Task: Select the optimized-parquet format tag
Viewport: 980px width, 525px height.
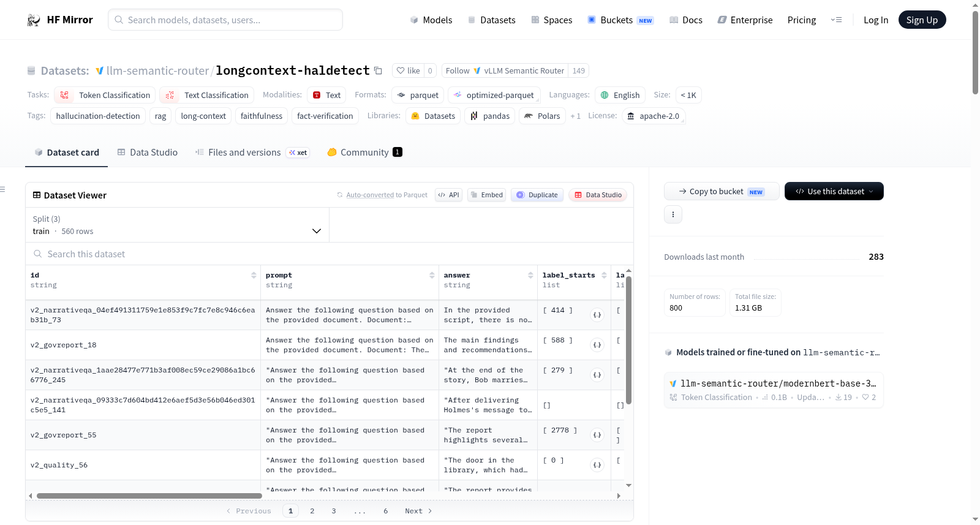Action: (x=494, y=95)
